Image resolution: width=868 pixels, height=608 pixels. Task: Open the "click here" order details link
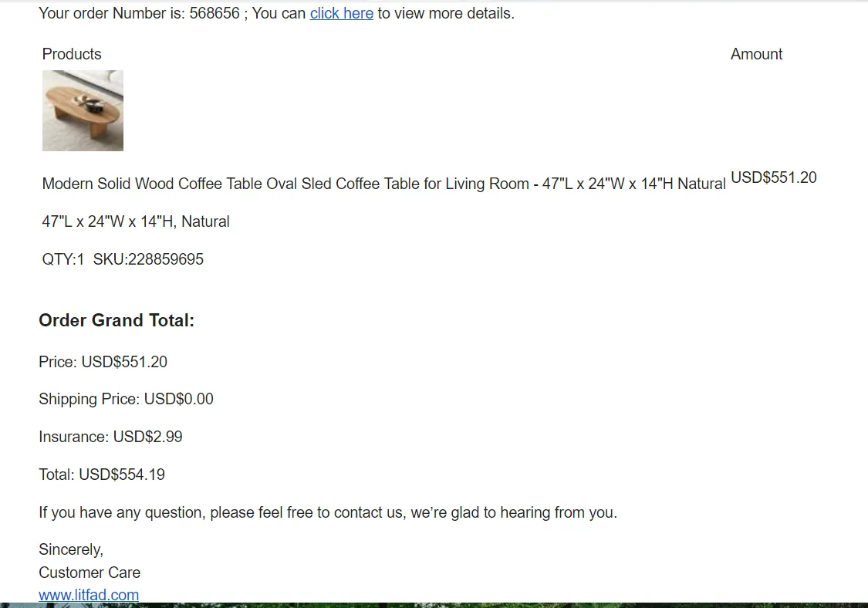(341, 13)
